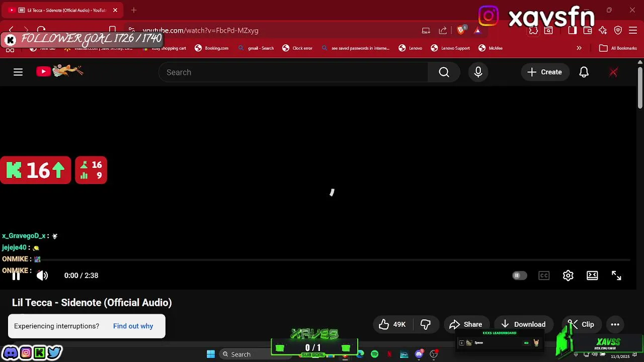Switch to theater mode
Viewport: 644px width, 362px height.
point(592,276)
